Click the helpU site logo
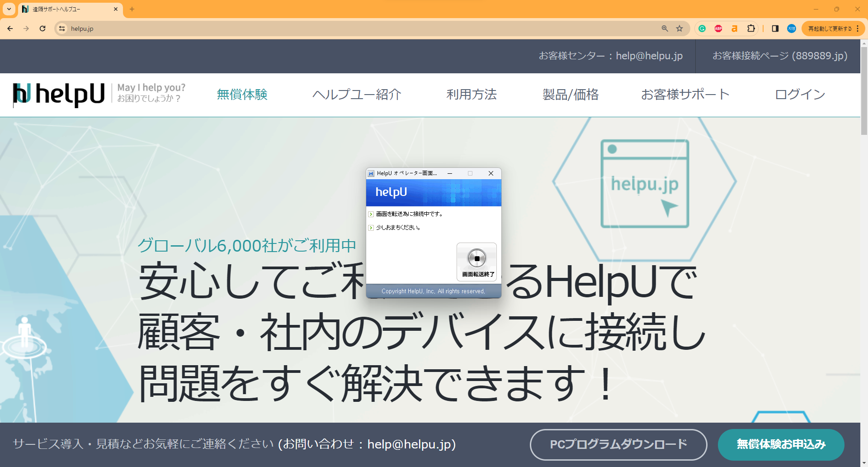The width and height of the screenshot is (868, 467). point(59,94)
